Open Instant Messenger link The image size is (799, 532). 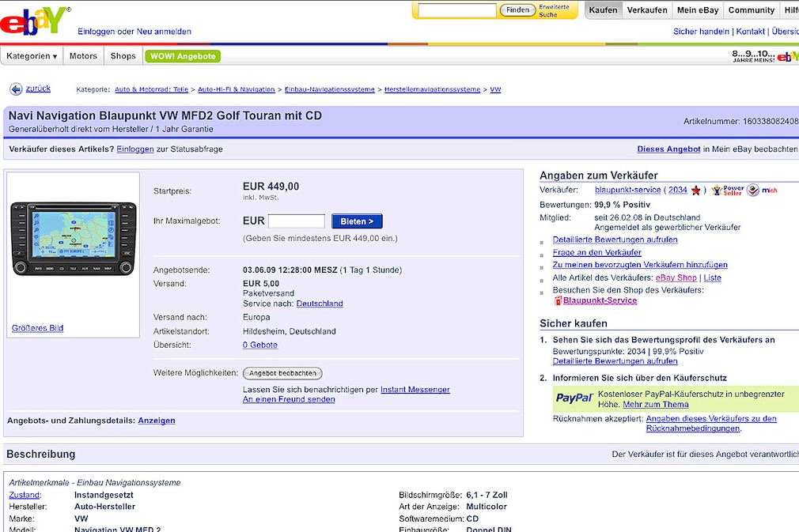tap(415, 390)
